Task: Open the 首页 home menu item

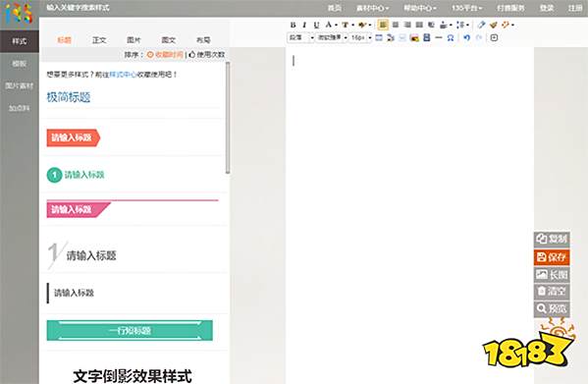Action: tap(335, 8)
